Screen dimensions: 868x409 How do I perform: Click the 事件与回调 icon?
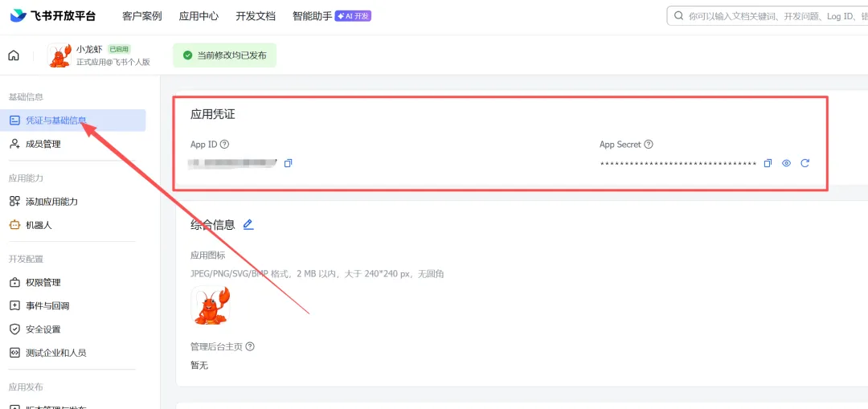15,306
